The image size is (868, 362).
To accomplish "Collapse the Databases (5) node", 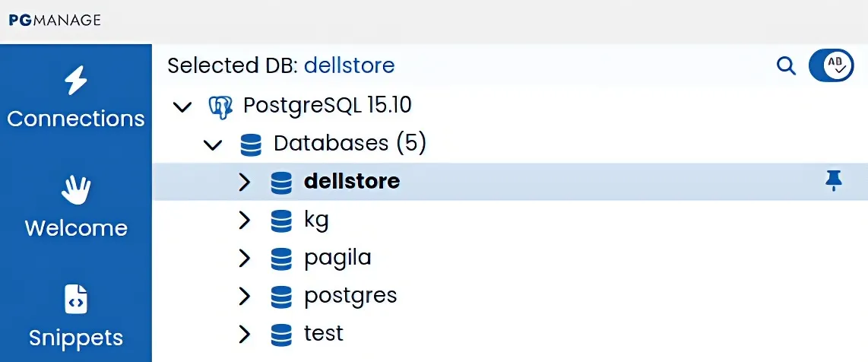I will [214, 144].
